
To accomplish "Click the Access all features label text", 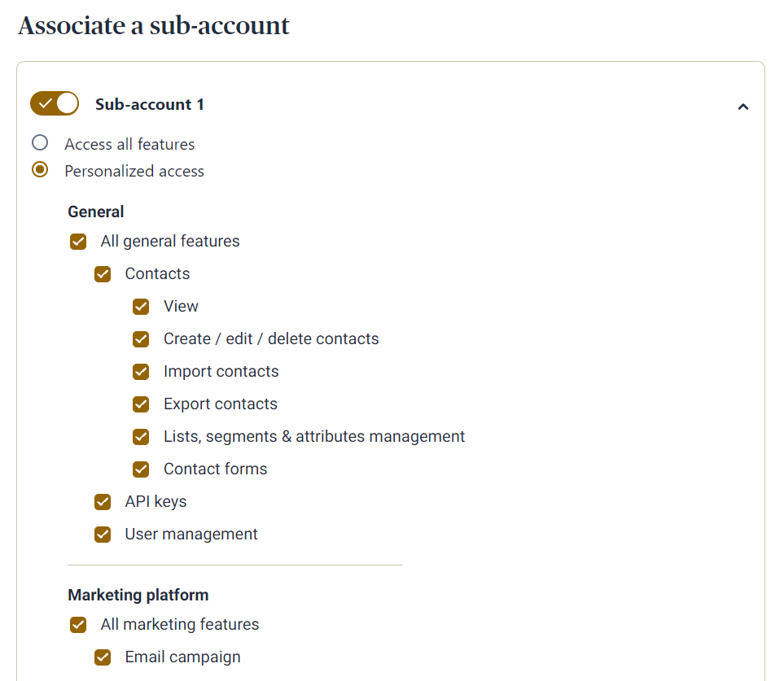I will point(129,144).
